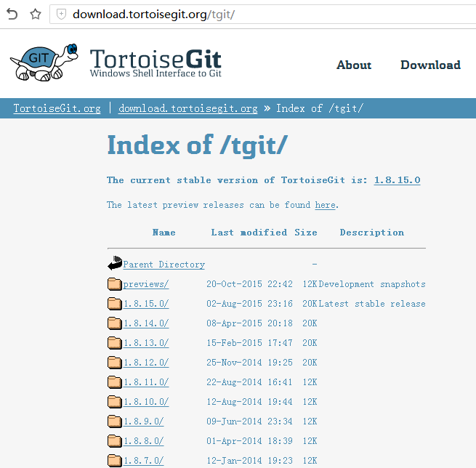The height and width of the screenshot is (468, 476).
Task: Sort listing by Last modified column
Action: pos(249,233)
